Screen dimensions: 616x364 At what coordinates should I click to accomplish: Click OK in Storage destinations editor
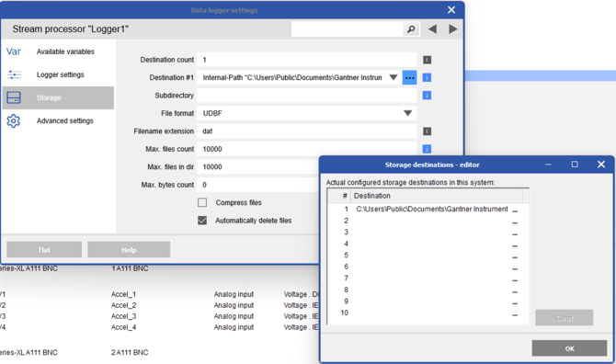click(569, 348)
